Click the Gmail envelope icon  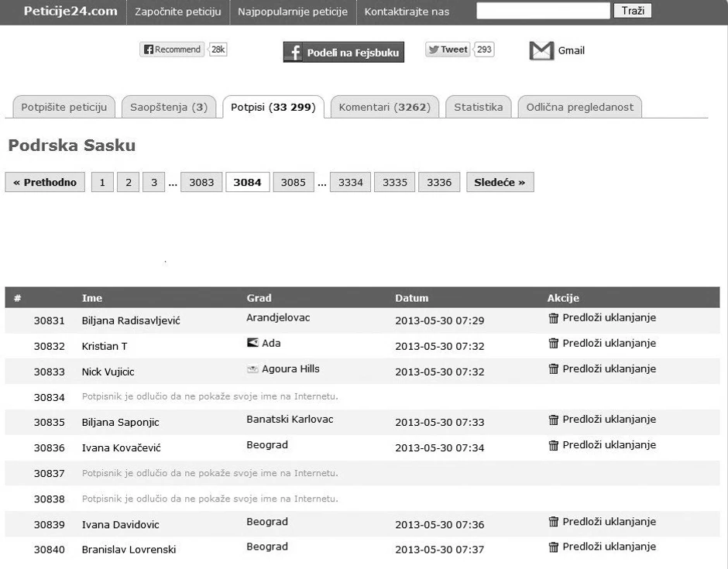pos(541,50)
